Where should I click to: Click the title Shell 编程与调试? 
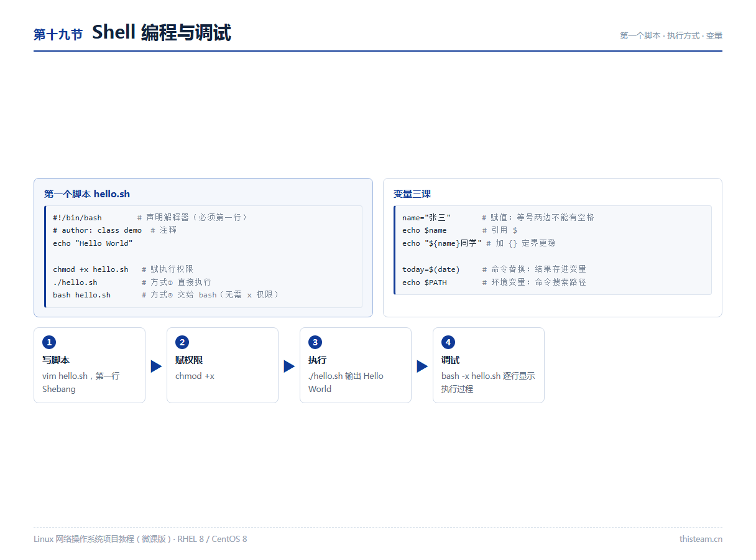coord(162,32)
